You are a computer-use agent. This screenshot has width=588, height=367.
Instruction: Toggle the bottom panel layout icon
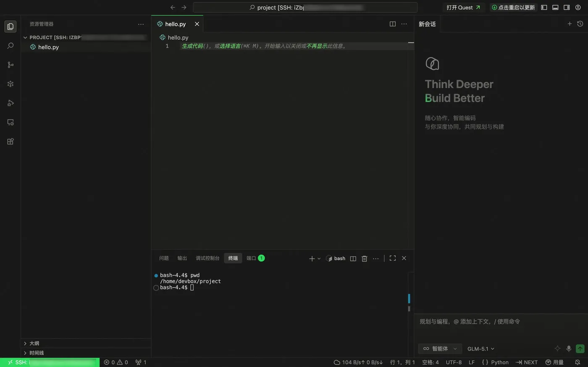pos(555,8)
